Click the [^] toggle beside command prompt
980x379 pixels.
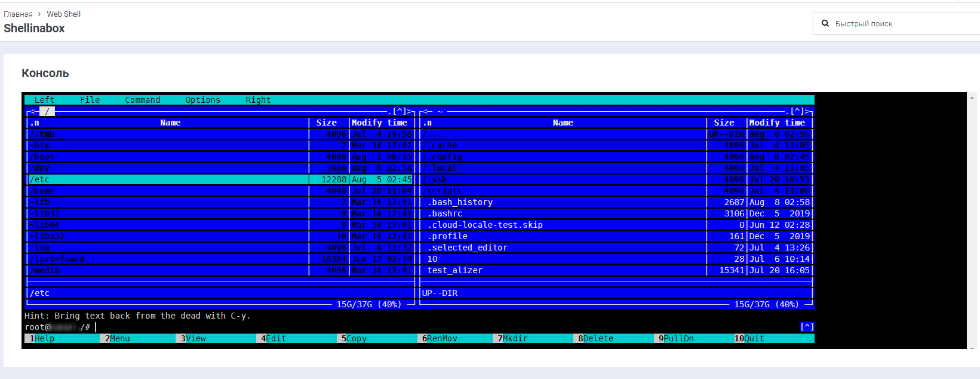coord(807,327)
